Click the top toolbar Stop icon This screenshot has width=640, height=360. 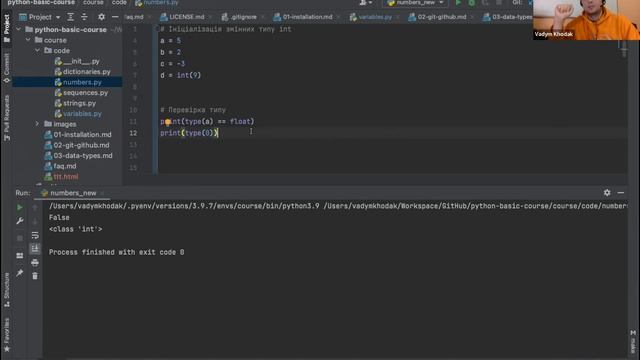[499, 3]
